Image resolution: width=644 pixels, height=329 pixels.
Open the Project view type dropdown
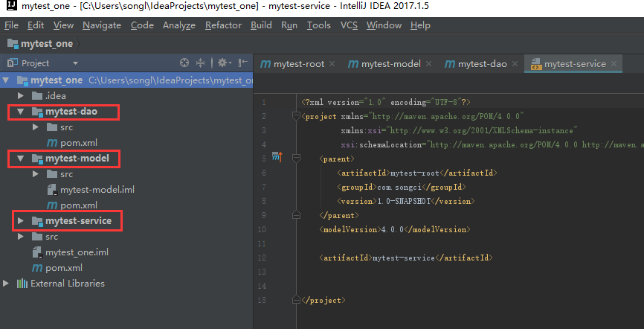75,63
